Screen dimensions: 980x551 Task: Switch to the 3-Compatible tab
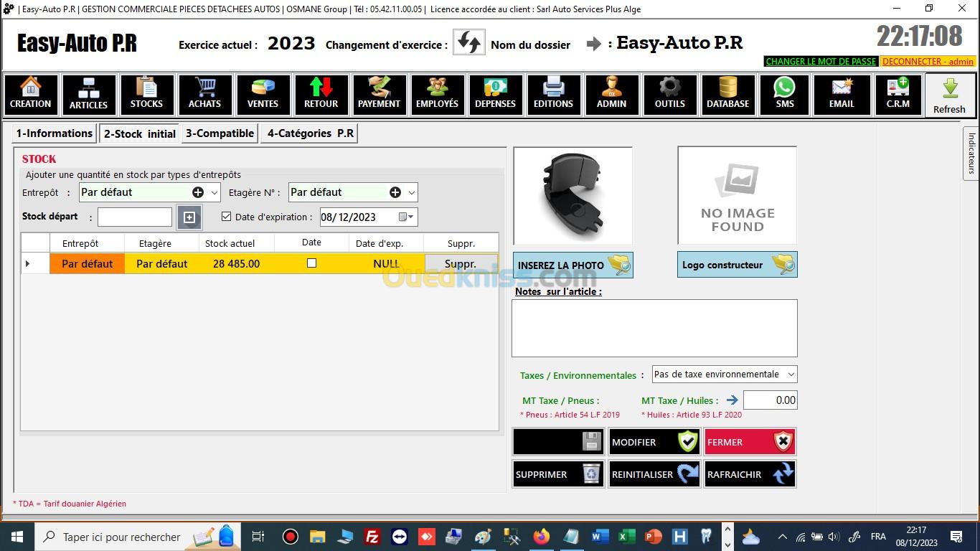coord(220,133)
